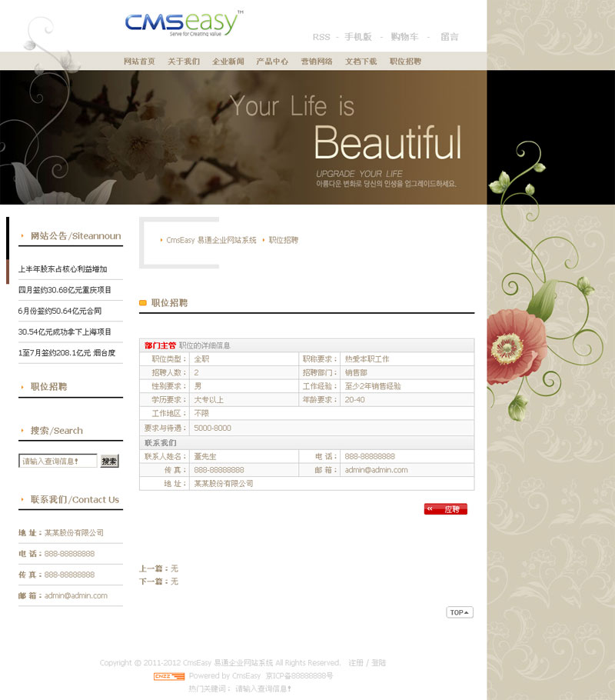Image resolution: width=615 pixels, height=700 pixels.
Task: Click breadcrumb CmsEasy 易通企业网站系统
Action: 211,240
